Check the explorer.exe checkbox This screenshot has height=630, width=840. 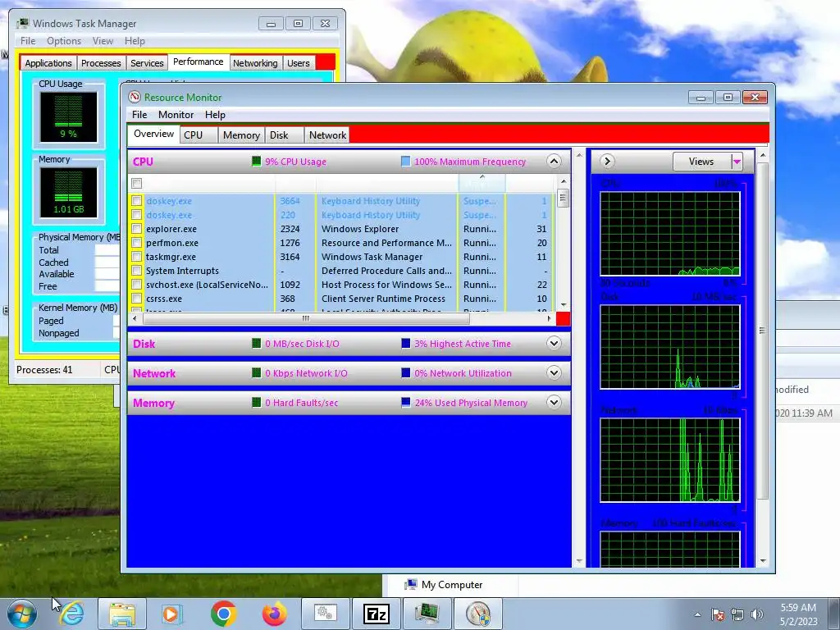coord(137,229)
